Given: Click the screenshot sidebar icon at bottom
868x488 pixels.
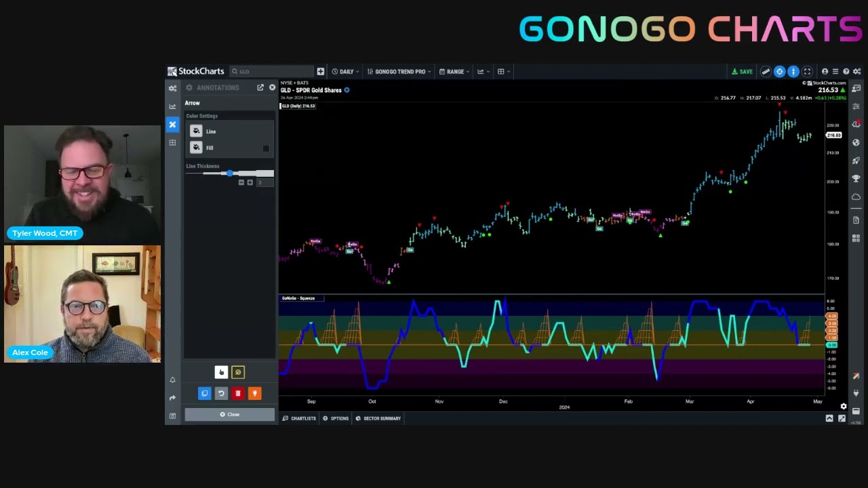Looking at the screenshot, I should pos(172,415).
